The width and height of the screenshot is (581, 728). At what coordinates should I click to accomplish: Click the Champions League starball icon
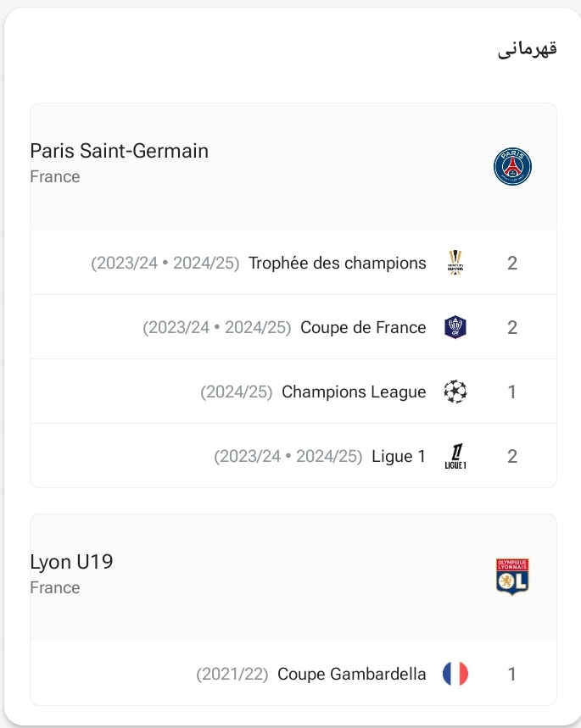pyautogui.click(x=455, y=392)
